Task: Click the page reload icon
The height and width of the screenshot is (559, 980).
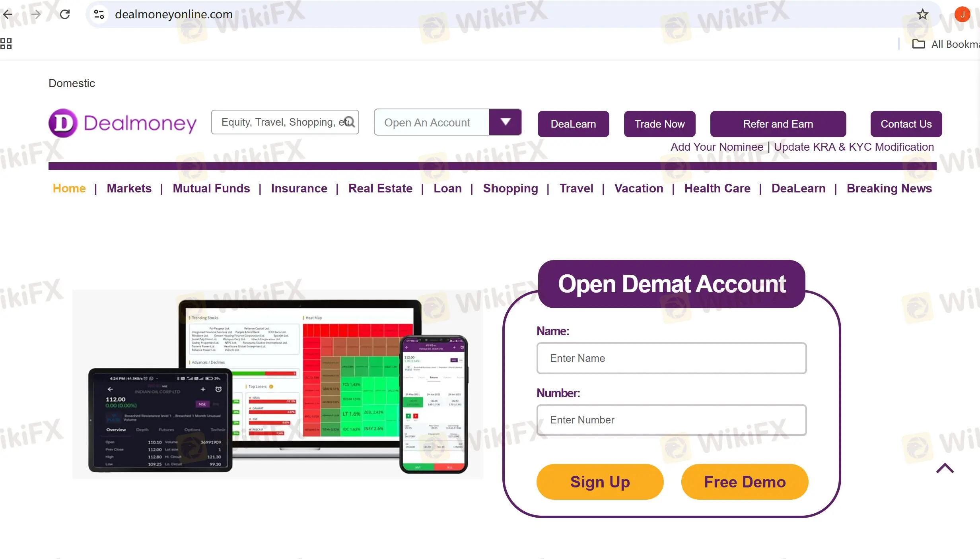Action: (65, 15)
